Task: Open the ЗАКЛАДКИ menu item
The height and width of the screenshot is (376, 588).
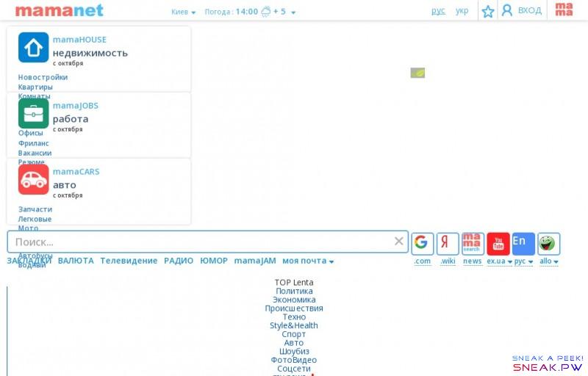Action: 29,261
